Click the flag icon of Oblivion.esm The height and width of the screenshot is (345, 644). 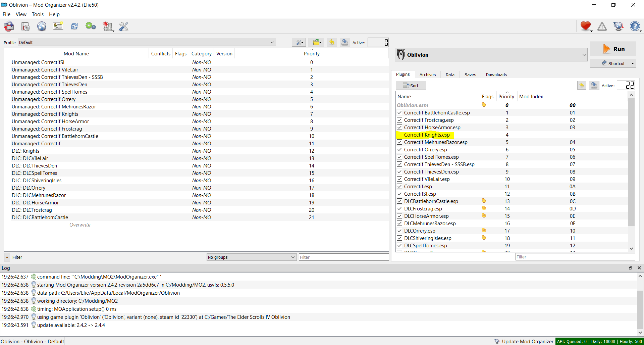pos(484,105)
